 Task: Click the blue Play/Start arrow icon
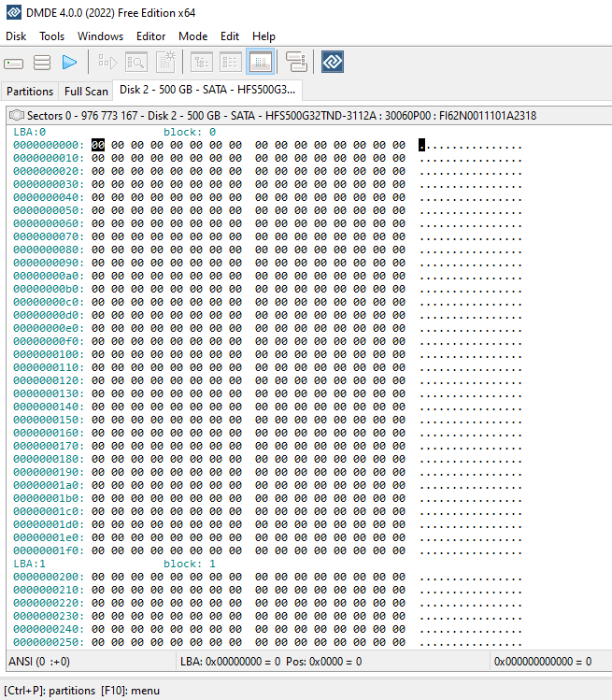(70, 62)
